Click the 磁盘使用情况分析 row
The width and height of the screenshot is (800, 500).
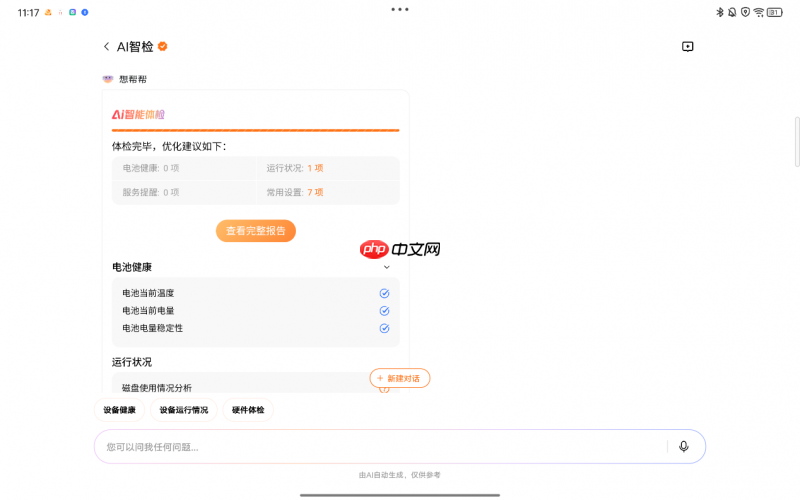256,387
